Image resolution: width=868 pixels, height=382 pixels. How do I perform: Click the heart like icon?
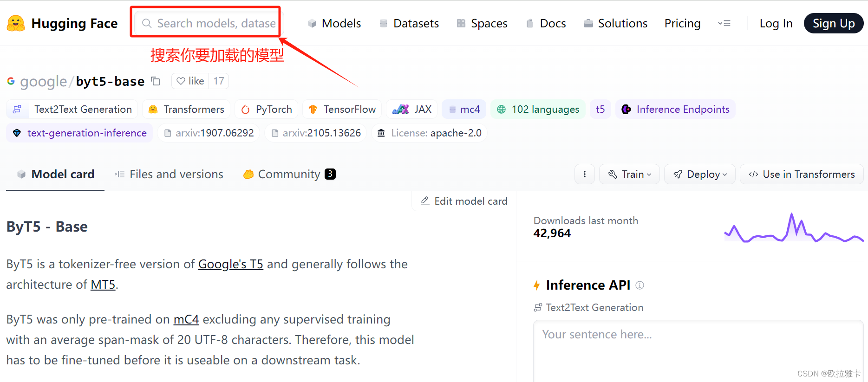[181, 81]
